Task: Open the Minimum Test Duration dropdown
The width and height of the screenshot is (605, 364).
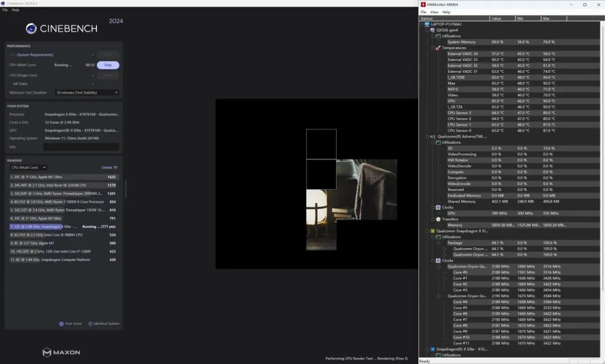Action: tap(87, 92)
